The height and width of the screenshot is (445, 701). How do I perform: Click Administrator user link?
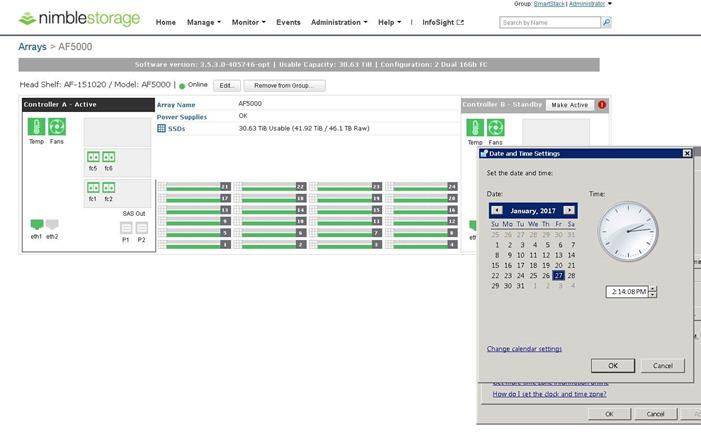587,4
